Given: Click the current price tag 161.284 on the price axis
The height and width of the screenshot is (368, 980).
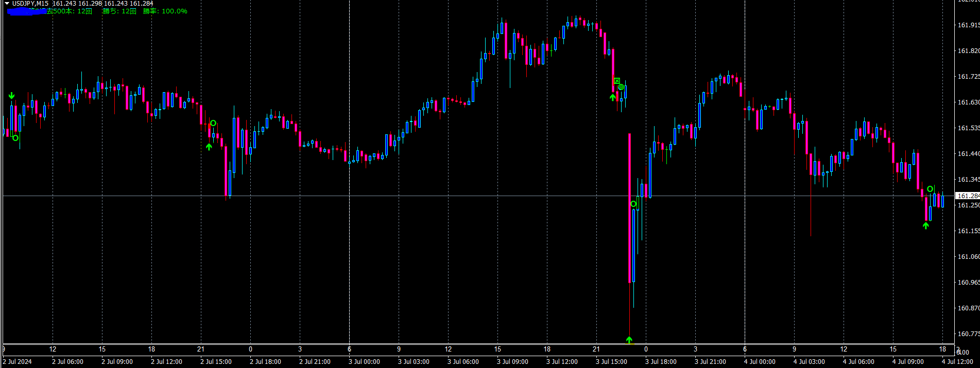Looking at the screenshot, I should (967, 196).
